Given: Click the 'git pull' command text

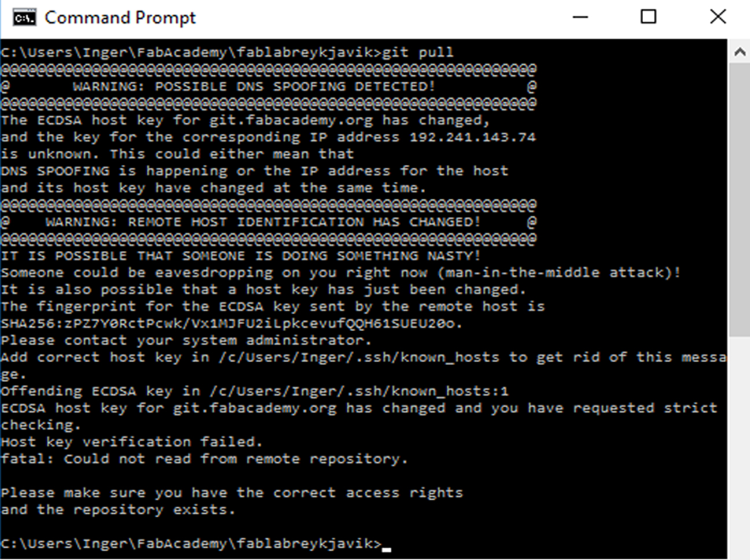Looking at the screenshot, I should coord(418,52).
